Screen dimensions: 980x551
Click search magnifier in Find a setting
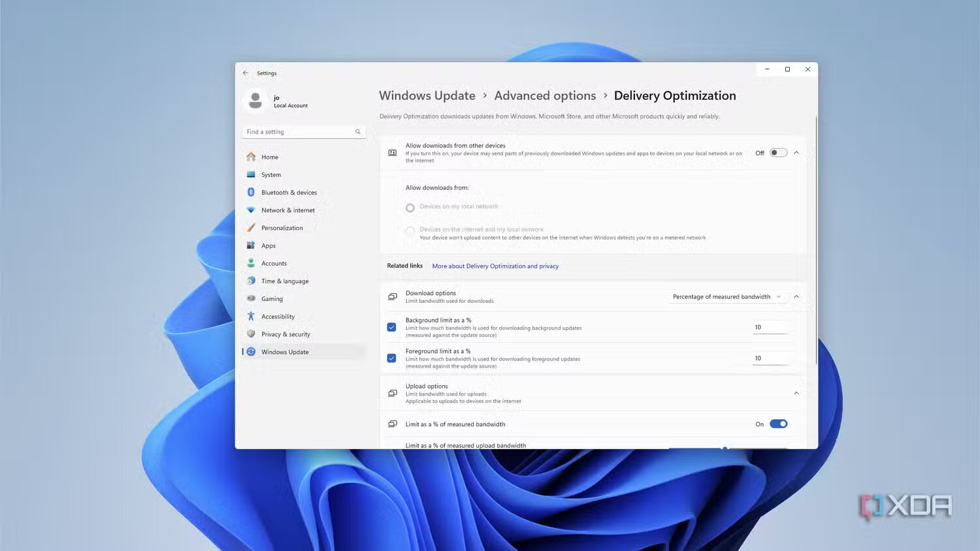pos(357,132)
